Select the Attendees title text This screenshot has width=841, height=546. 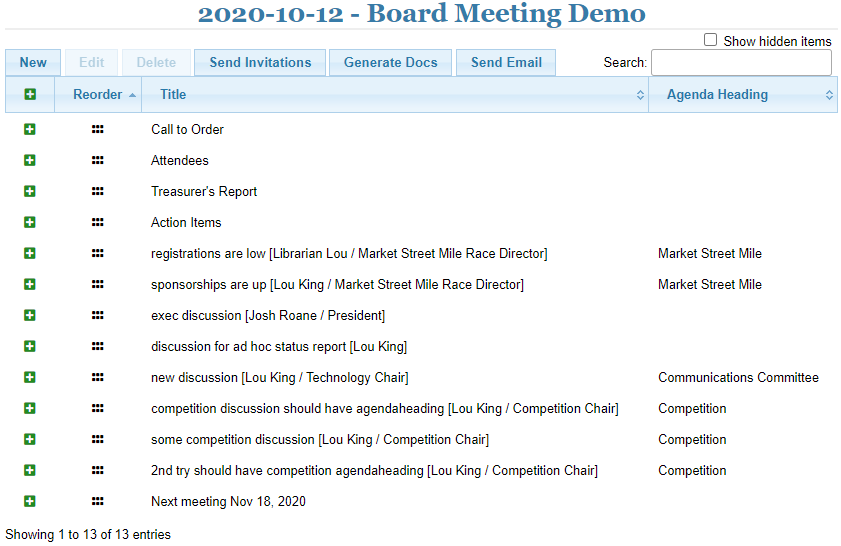pos(180,160)
